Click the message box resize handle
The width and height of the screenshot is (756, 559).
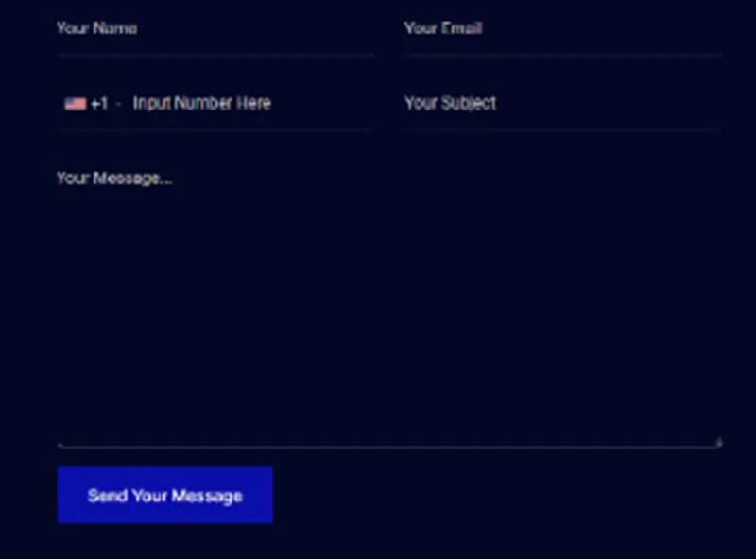pos(718,442)
